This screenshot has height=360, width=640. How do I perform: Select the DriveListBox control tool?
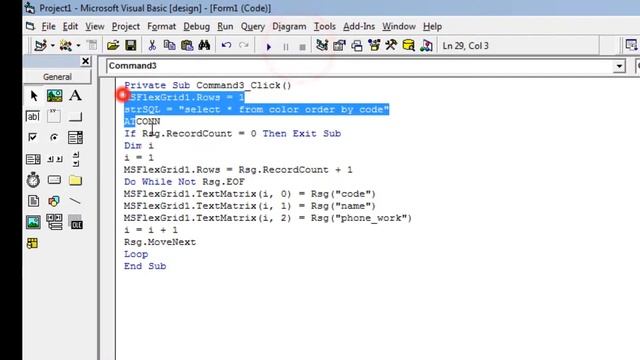tap(54, 180)
